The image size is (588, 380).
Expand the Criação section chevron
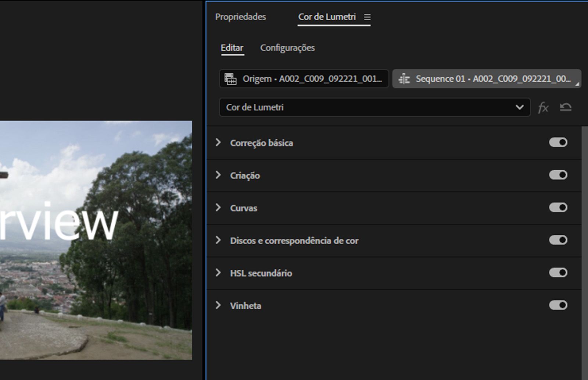pos(218,175)
